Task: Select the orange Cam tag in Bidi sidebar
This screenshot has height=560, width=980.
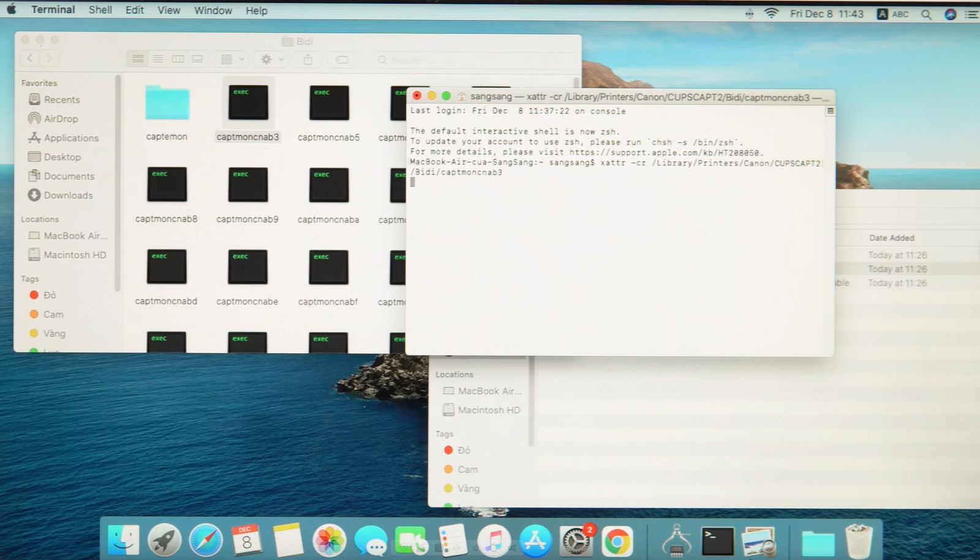Action: [46, 314]
